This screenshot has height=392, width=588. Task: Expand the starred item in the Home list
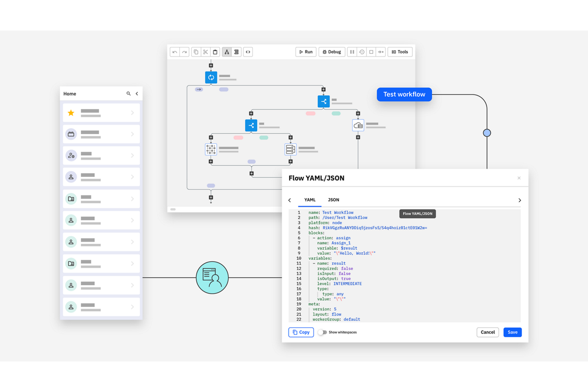(x=133, y=112)
